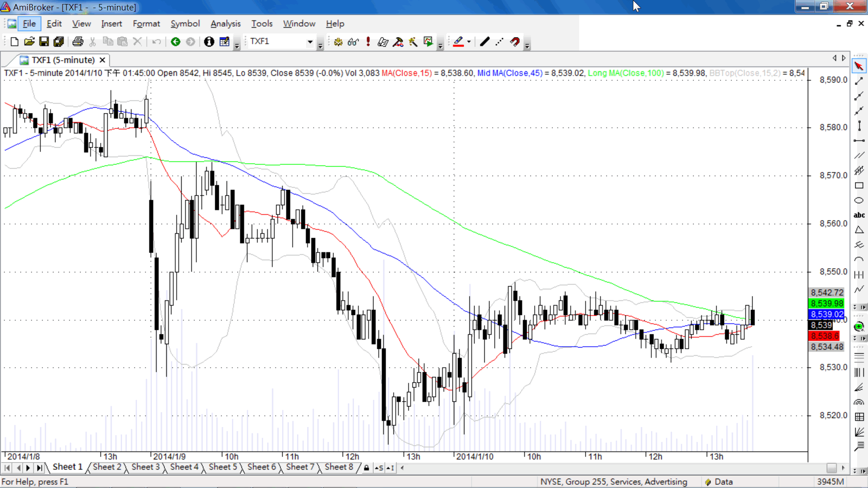Click the Print icon
Screen dimensions: 868x488
(x=78, y=42)
